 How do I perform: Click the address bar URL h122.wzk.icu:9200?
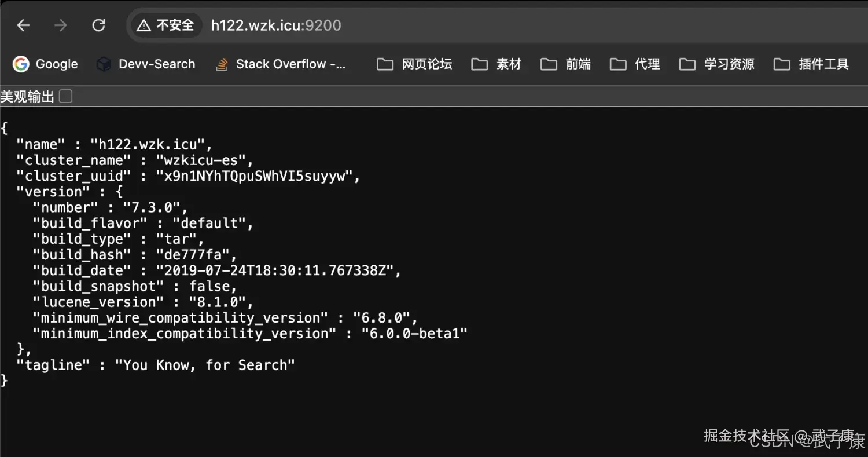click(276, 25)
